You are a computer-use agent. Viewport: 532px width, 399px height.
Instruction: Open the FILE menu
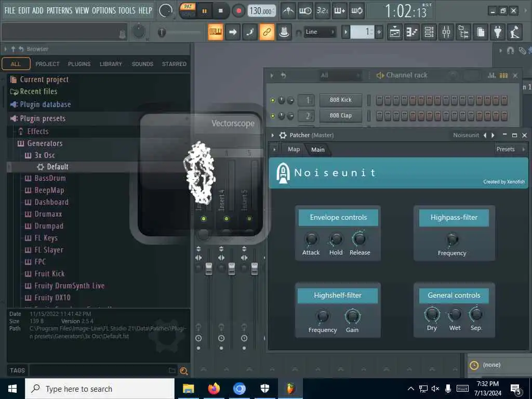pyautogui.click(x=10, y=10)
